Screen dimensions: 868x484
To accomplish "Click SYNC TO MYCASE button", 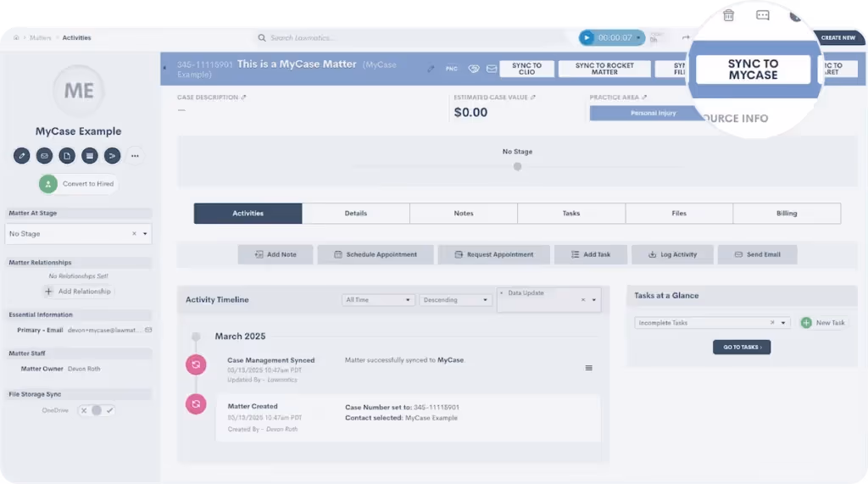I will point(753,70).
